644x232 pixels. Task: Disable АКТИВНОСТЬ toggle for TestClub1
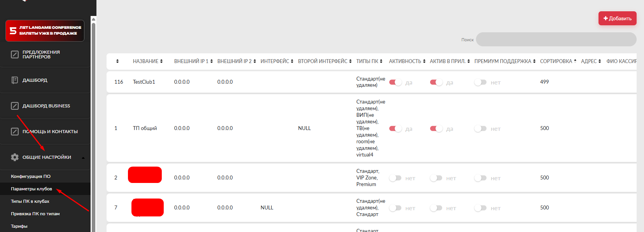click(395, 82)
